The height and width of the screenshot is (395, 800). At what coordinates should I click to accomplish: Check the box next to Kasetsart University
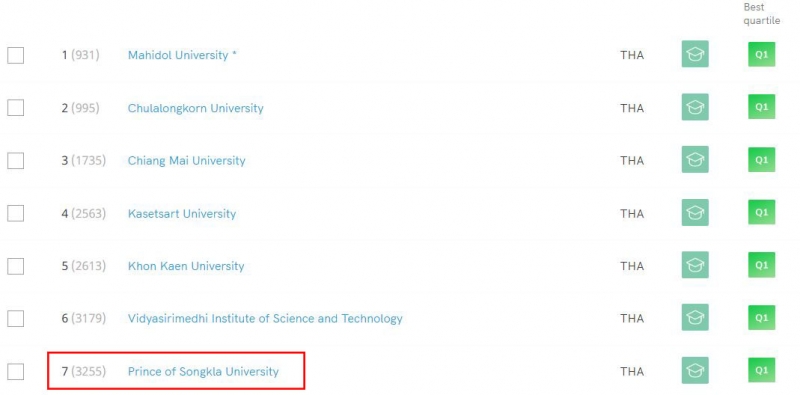coord(15,213)
